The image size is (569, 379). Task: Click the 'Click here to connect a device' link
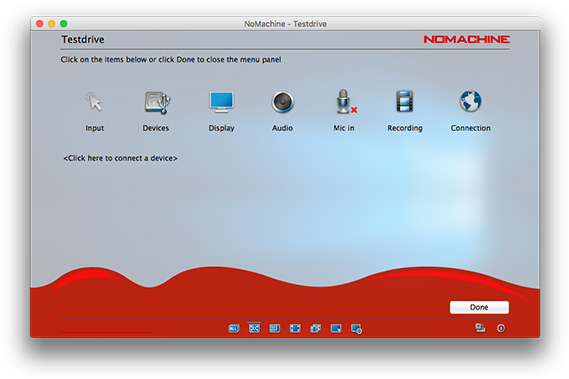(x=120, y=158)
